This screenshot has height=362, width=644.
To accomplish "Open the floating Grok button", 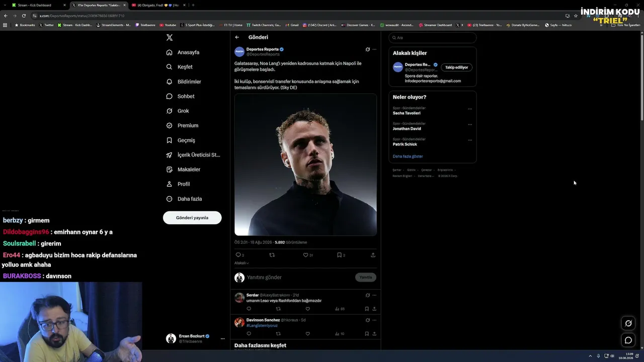I will 628,323.
